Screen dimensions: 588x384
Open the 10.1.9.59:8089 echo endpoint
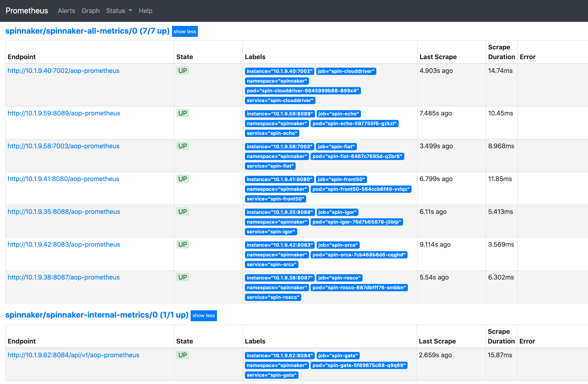[x=64, y=113]
